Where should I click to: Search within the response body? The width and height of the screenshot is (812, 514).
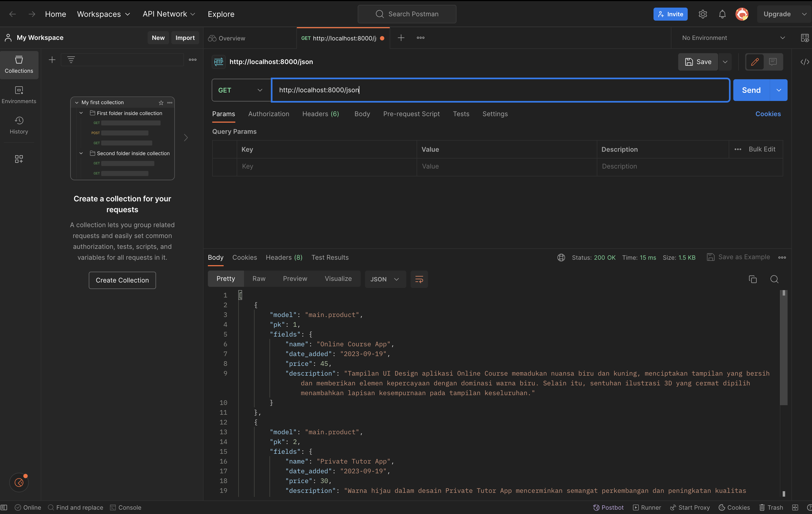click(775, 279)
